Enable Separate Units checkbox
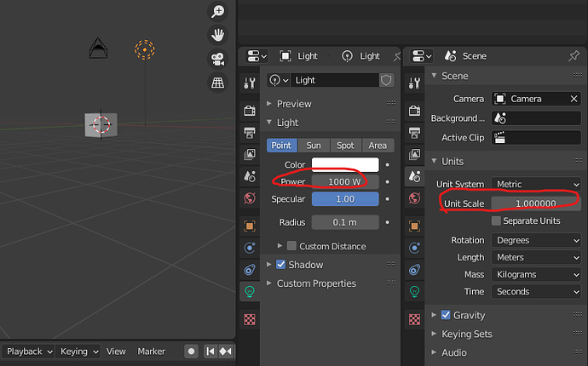Viewport: 588px width, 366px height. (x=496, y=220)
